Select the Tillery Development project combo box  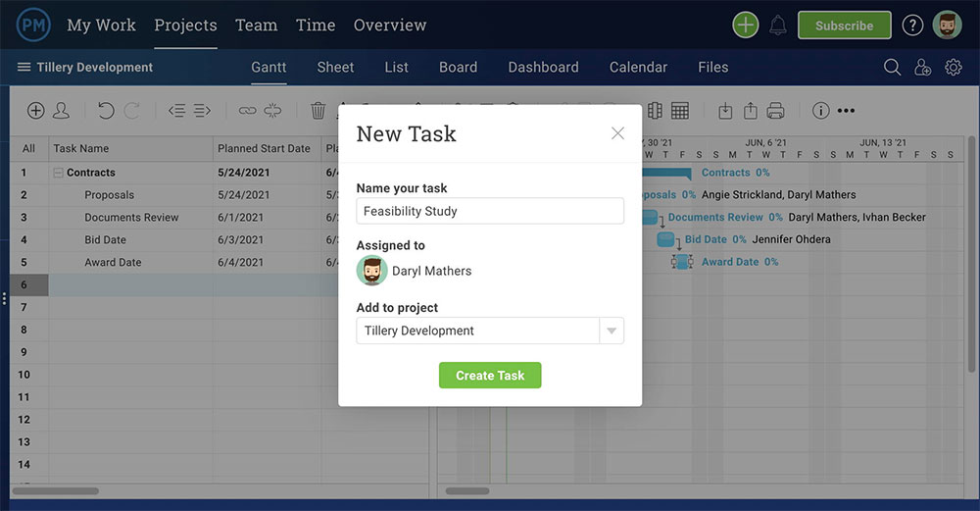click(490, 331)
